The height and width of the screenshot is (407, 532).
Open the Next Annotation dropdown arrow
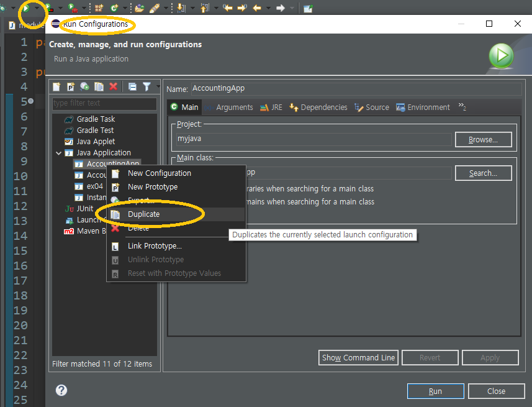pos(192,8)
